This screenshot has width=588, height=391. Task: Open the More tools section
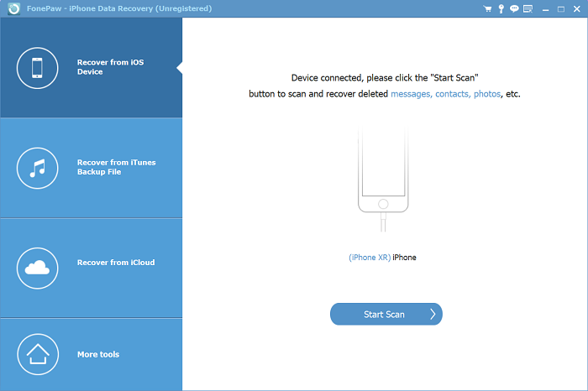coord(91,355)
